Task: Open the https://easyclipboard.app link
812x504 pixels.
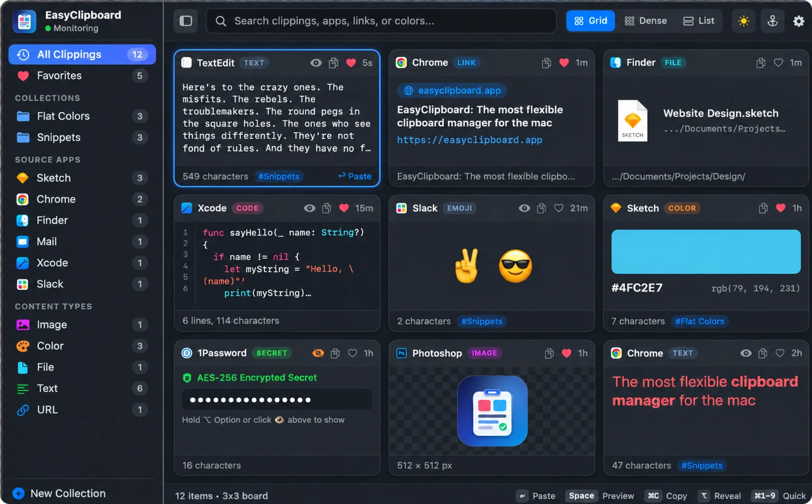Action: click(469, 140)
